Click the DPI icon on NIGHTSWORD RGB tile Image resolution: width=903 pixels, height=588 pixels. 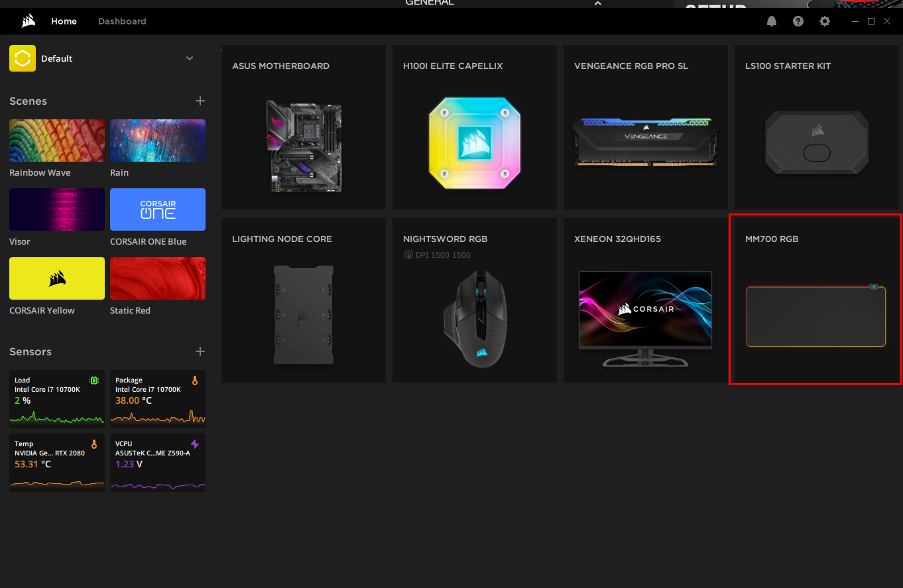[408, 255]
